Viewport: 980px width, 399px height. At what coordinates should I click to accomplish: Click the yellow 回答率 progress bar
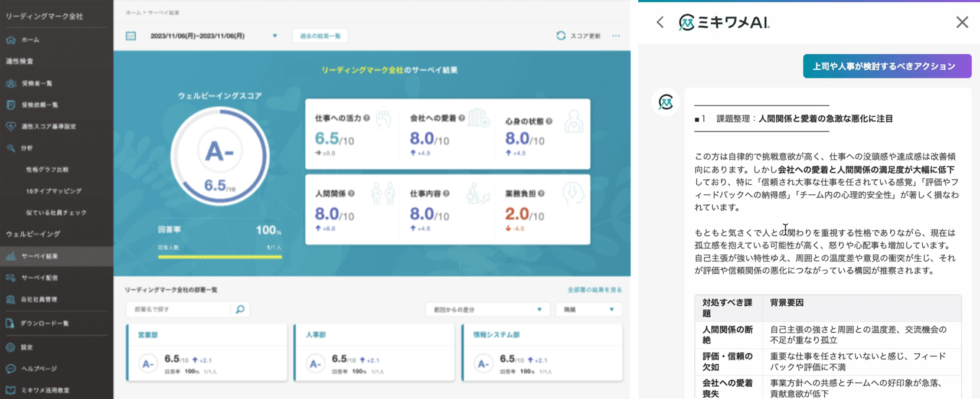(x=220, y=257)
